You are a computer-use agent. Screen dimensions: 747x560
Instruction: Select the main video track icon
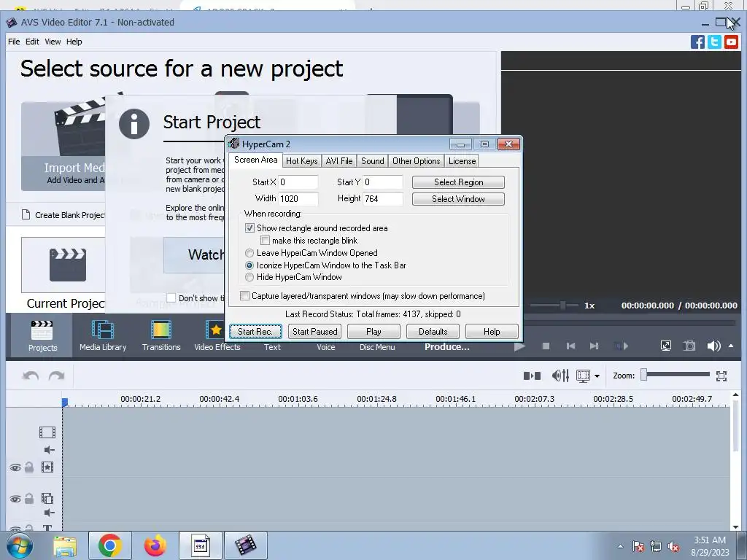coord(47,432)
